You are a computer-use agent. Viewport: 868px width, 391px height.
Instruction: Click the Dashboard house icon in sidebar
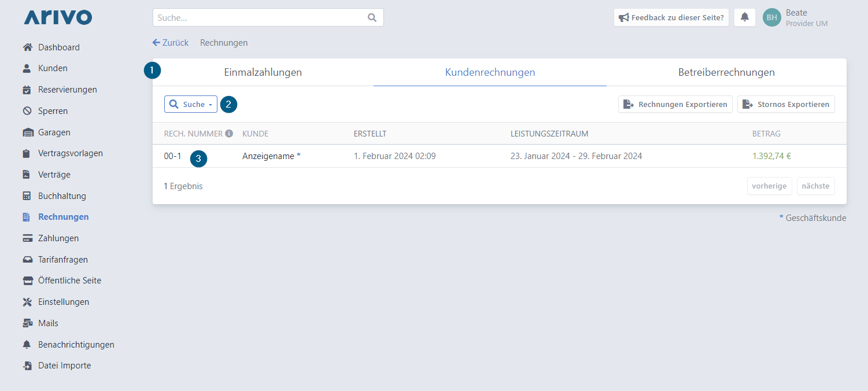click(x=27, y=47)
